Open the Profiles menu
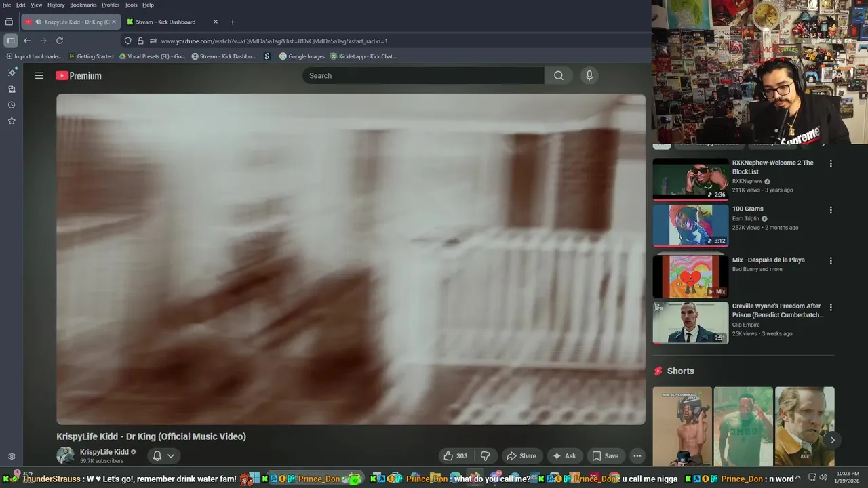The height and width of the screenshot is (488, 868). (x=111, y=5)
